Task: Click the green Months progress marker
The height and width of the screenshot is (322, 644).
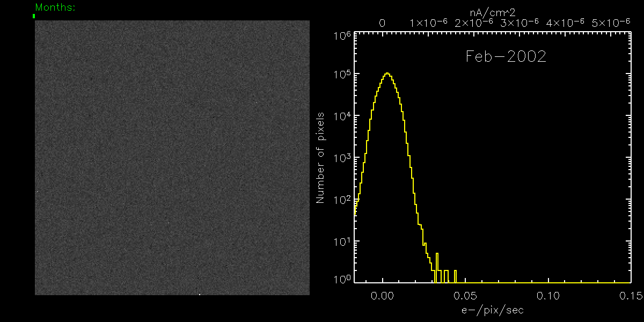Action: pyautogui.click(x=34, y=16)
